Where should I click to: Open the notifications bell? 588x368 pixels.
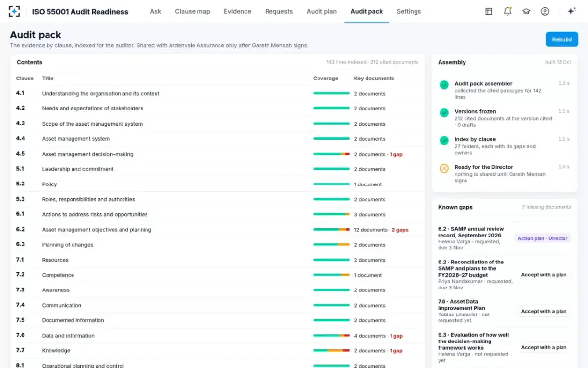508,11
